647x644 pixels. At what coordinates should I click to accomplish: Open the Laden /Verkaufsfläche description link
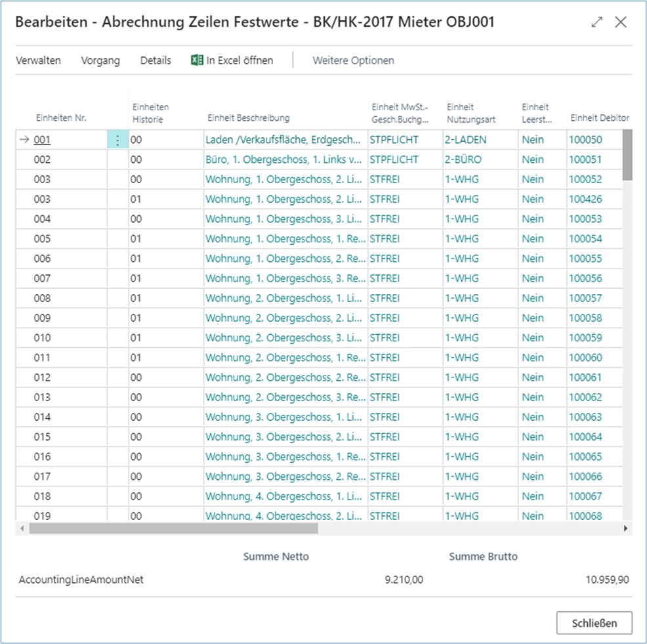283,140
